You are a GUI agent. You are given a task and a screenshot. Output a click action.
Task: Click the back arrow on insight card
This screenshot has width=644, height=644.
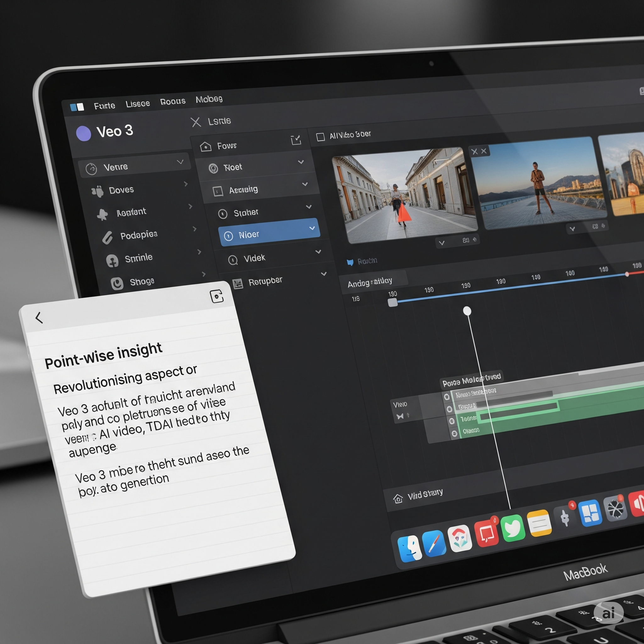39,318
